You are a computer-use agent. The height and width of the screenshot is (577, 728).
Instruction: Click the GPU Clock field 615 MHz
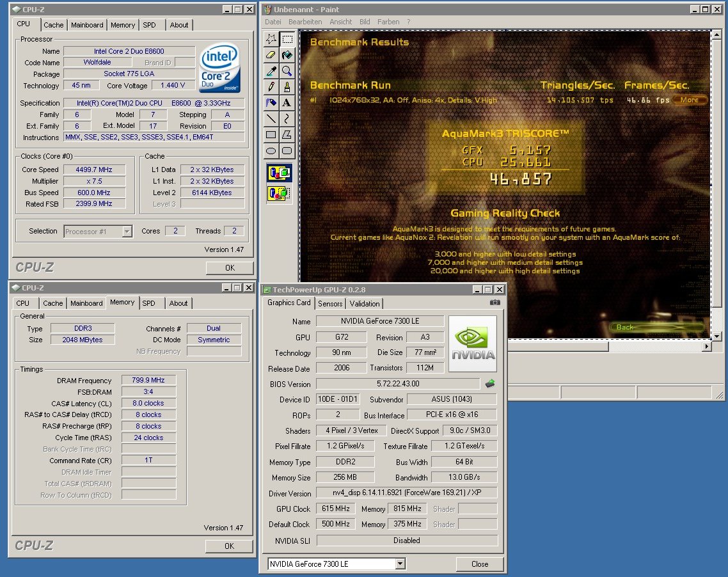[336, 509]
